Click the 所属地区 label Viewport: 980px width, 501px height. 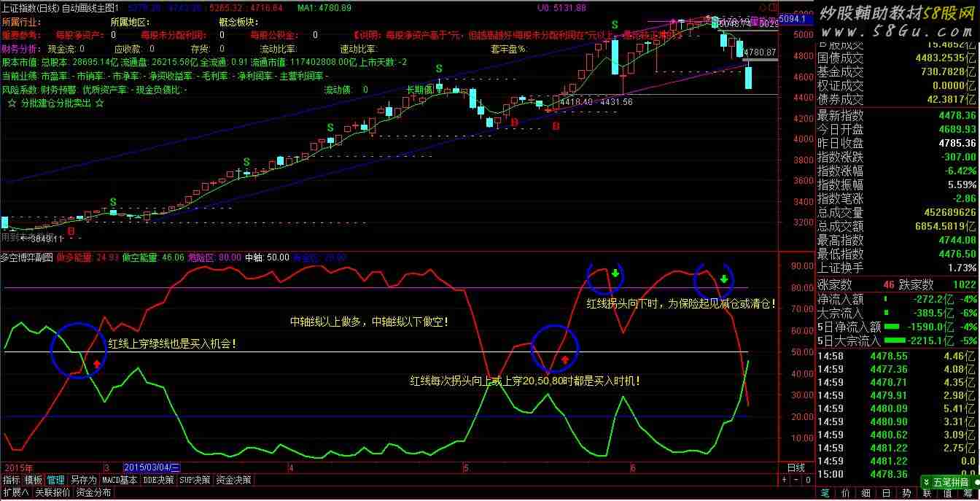[x=128, y=22]
